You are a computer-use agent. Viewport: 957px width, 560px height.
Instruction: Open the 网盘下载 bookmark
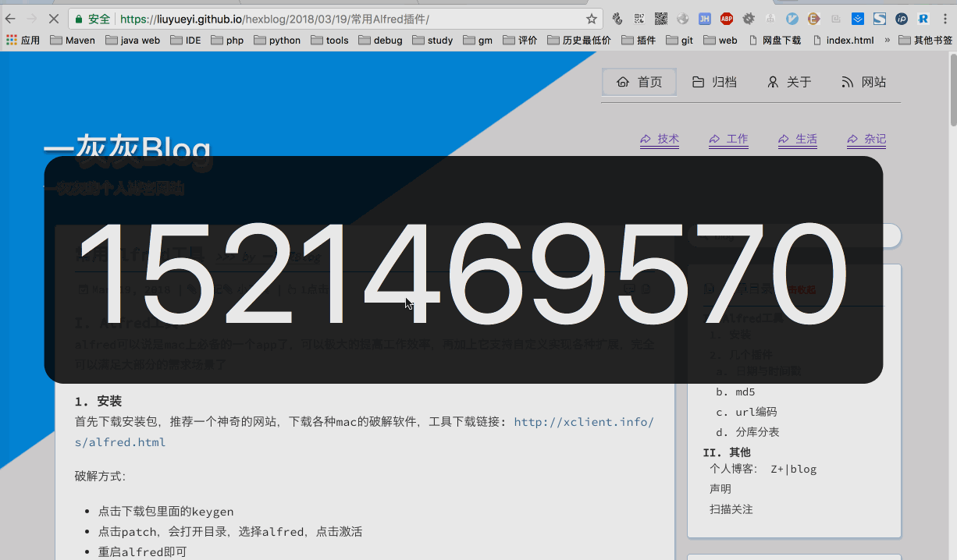[774, 41]
